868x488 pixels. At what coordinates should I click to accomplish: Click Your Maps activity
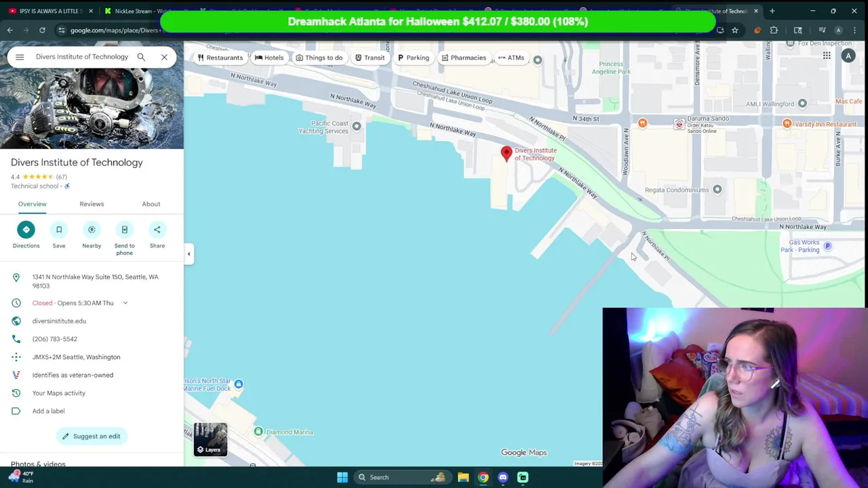pyautogui.click(x=58, y=393)
